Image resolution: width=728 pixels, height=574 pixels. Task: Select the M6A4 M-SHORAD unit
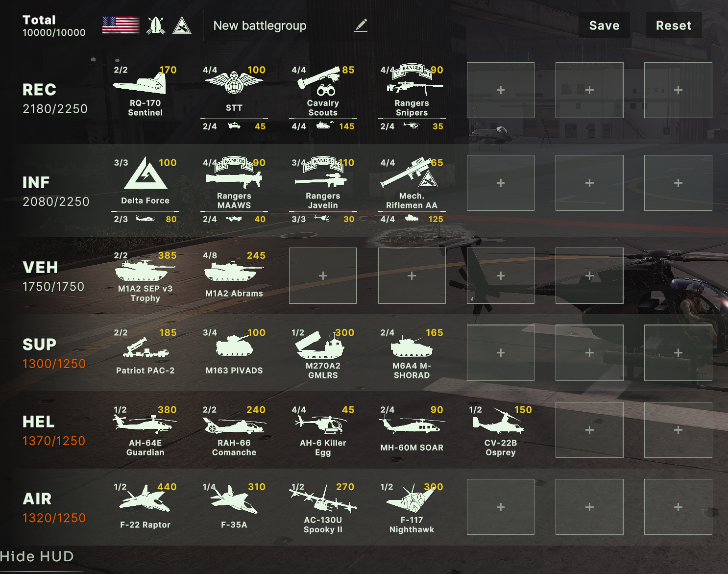tap(412, 353)
